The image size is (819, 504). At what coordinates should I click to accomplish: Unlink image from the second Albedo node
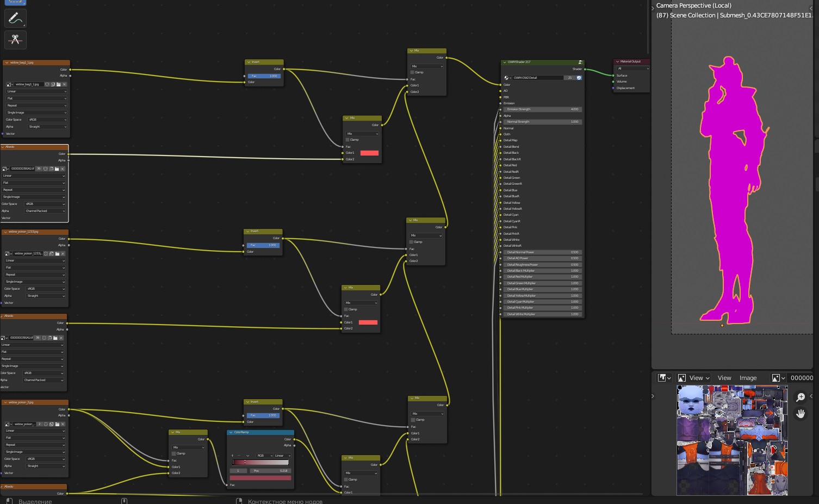(x=61, y=338)
